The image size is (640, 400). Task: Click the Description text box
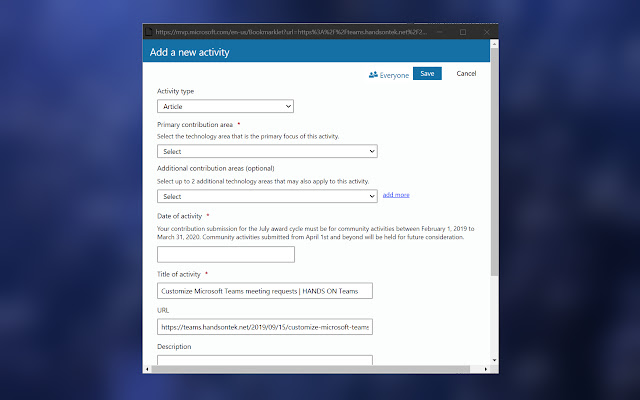(x=265, y=360)
